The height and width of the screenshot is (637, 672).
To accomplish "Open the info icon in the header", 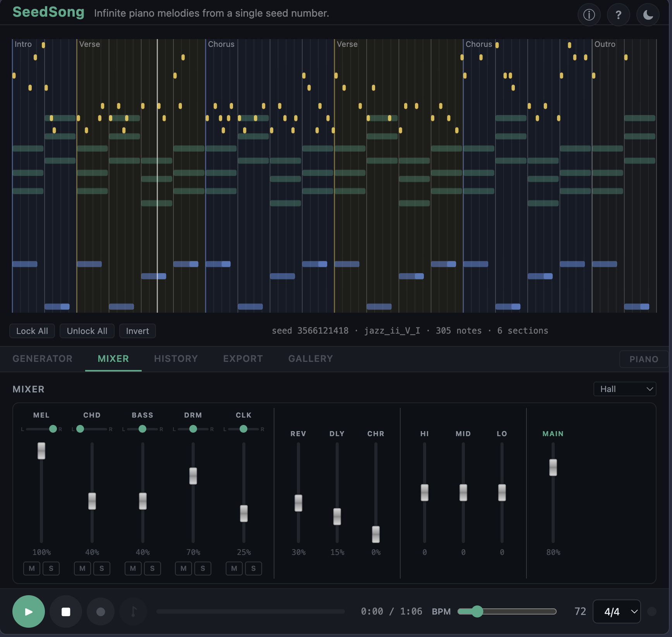I will [589, 15].
